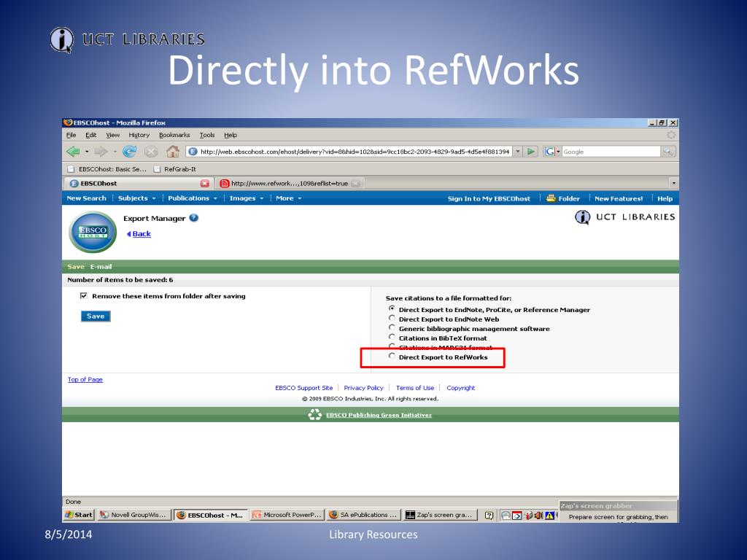The width and height of the screenshot is (747, 560).
Task: Open the View menu
Action: coord(113,135)
